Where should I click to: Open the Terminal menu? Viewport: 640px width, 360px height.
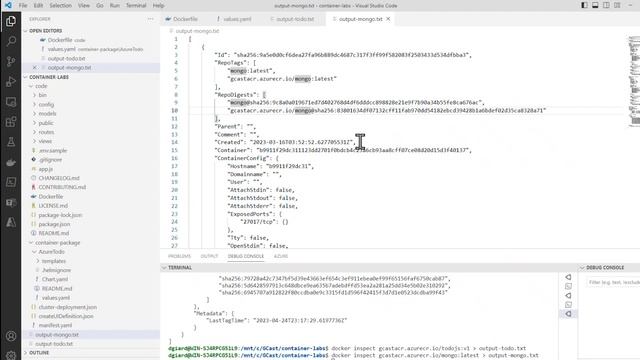(x=136, y=6)
